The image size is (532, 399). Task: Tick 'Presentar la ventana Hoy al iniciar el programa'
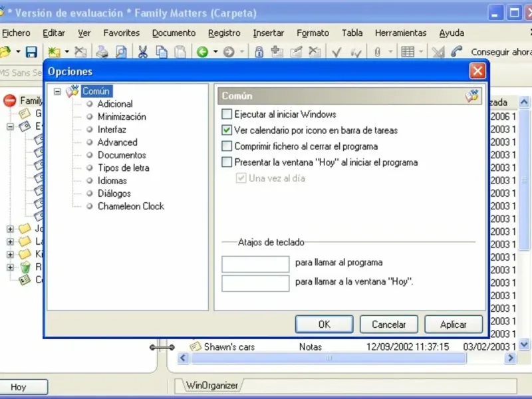tap(227, 162)
